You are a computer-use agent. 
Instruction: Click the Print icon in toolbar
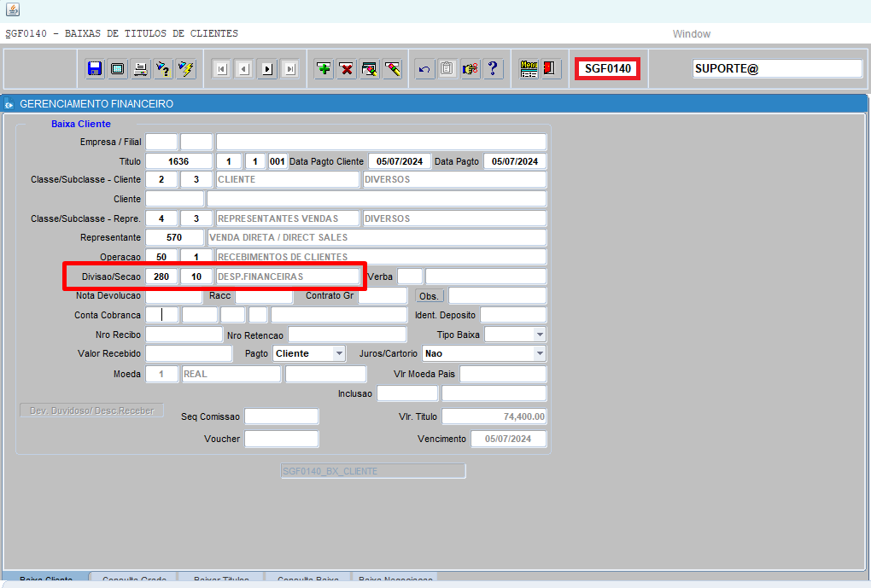pos(140,69)
